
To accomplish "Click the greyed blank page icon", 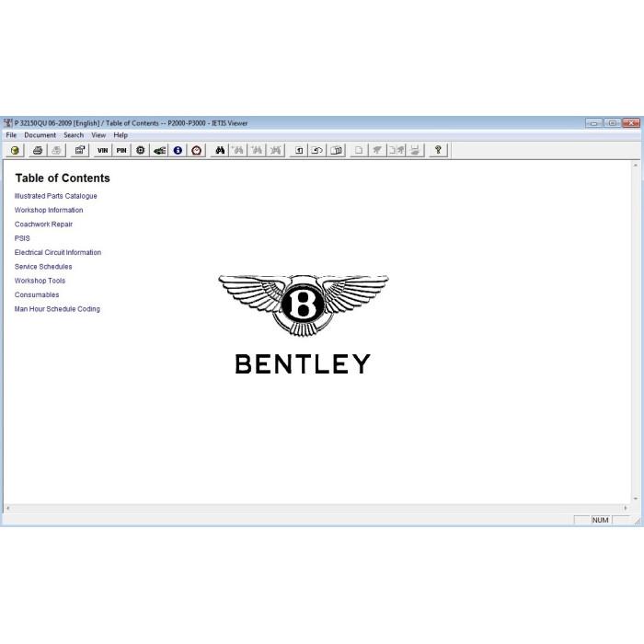I will coord(359,150).
